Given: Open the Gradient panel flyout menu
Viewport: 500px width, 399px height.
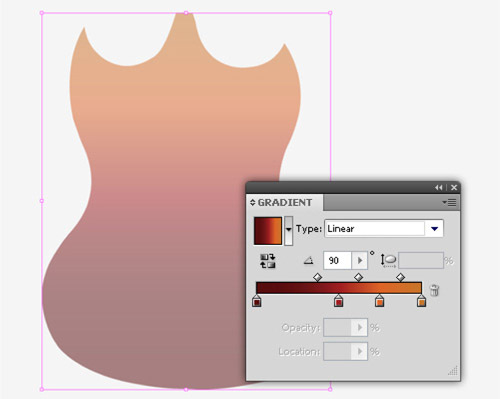Looking at the screenshot, I should (449, 202).
